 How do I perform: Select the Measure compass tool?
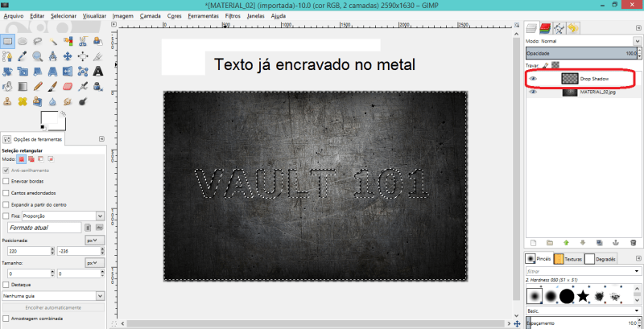(53, 56)
